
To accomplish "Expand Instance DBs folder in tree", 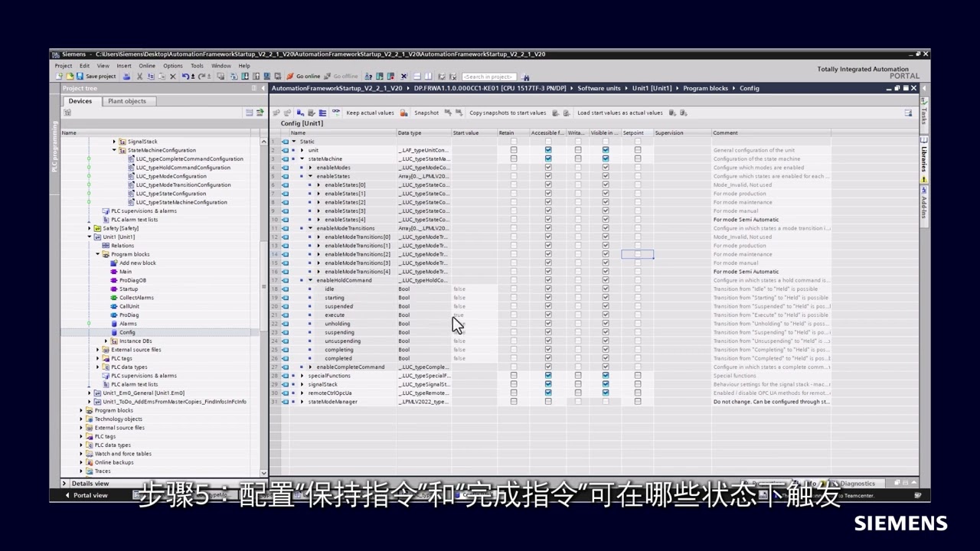I will pos(106,341).
